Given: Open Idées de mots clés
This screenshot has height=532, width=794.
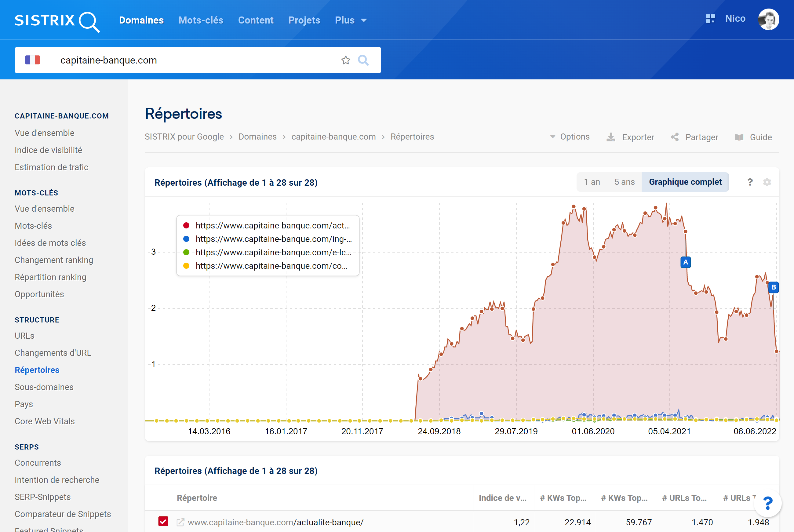Looking at the screenshot, I should click(x=50, y=243).
